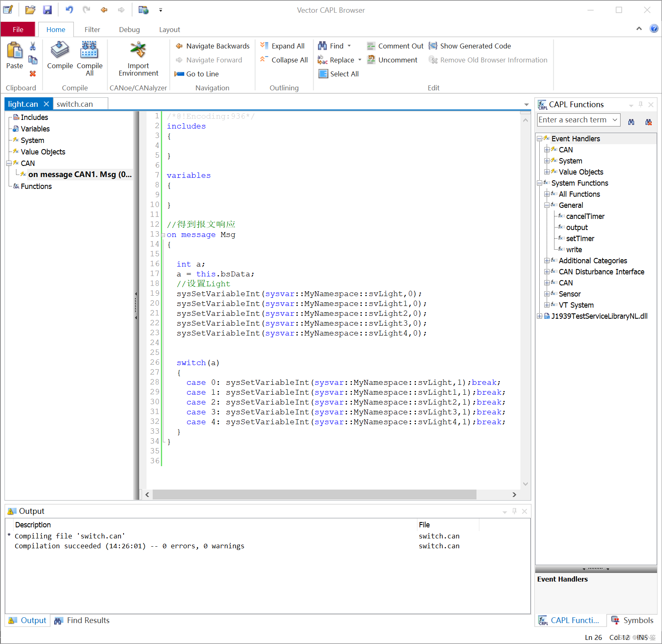Screen dimensions: 662x644
Task: Select on message CAN1. Msg tree item
Action: [x=80, y=175]
